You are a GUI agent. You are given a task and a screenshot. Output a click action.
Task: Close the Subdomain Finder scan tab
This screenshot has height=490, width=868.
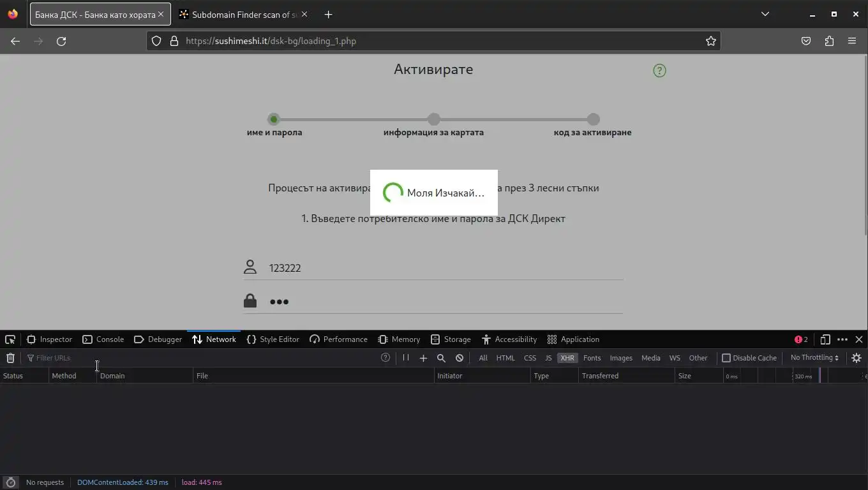(304, 14)
